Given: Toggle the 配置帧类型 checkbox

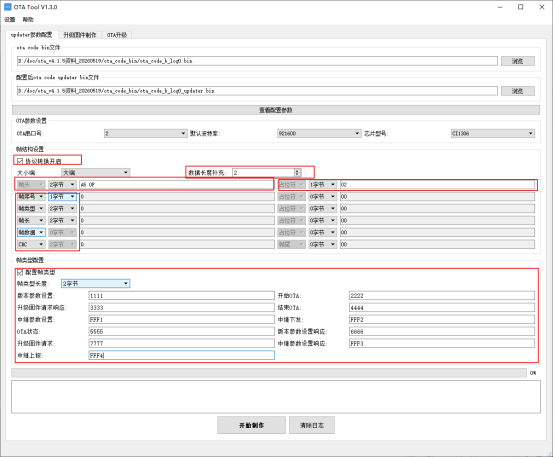Looking at the screenshot, I should pyautogui.click(x=20, y=272).
